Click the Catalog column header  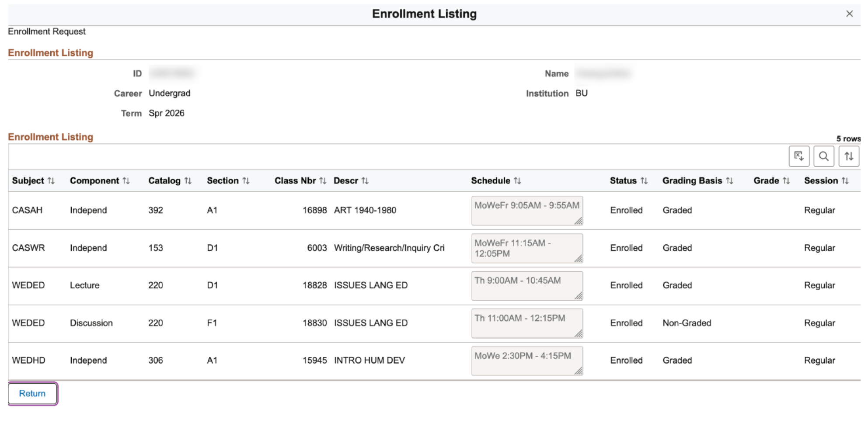click(164, 181)
